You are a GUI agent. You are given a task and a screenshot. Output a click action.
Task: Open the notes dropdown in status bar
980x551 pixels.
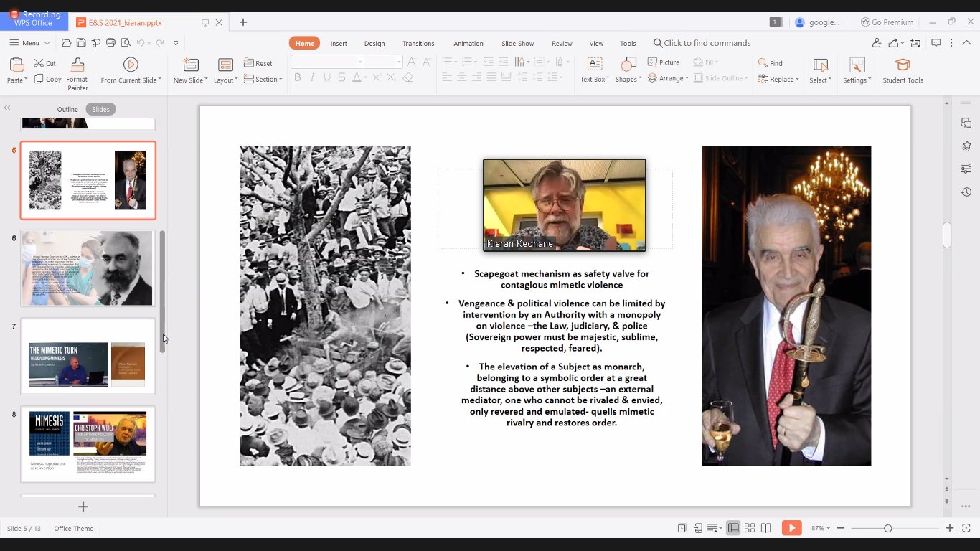[x=715, y=528]
